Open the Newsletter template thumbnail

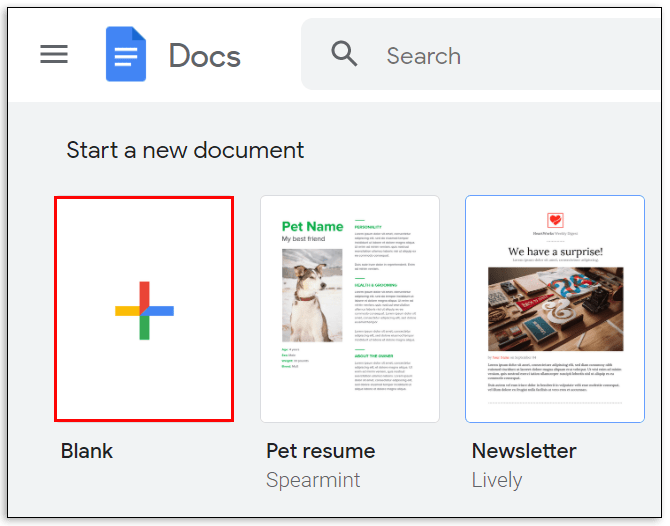(555, 309)
